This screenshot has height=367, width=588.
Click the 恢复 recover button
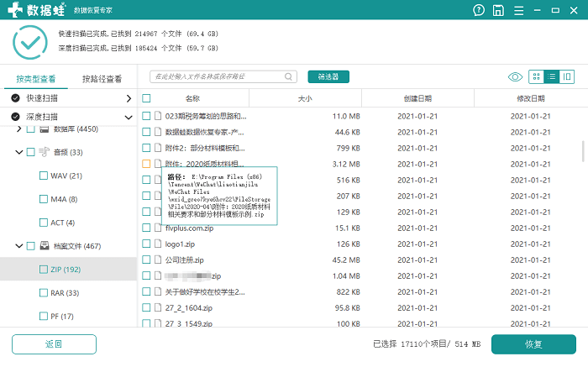click(x=533, y=344)
